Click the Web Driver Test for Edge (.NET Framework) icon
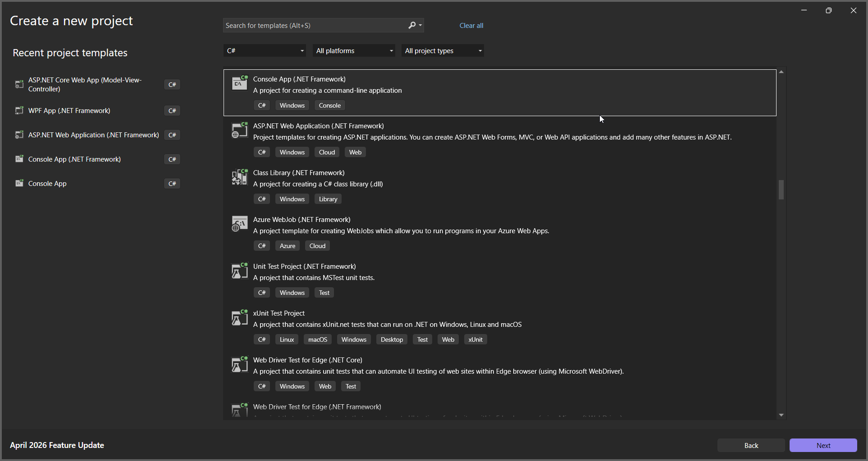Viewport: 868px width, 461px height. click(x=239, y=410)
